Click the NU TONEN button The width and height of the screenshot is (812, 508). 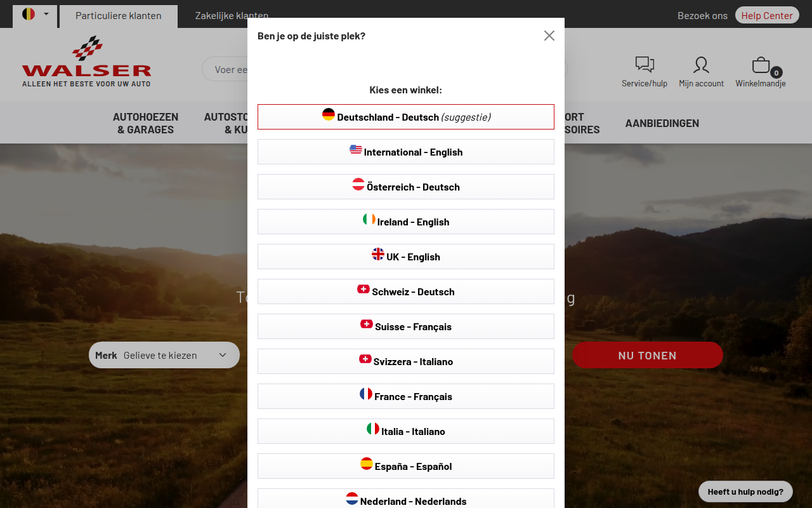[648, 355]
